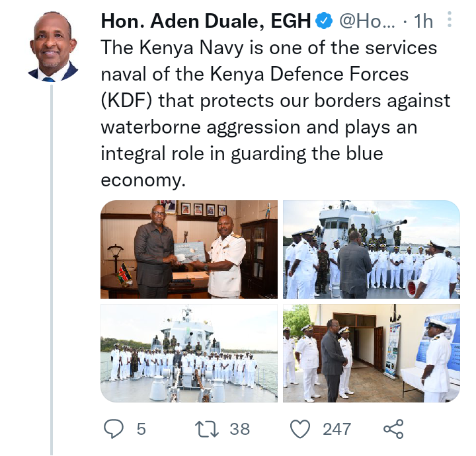Open group photo on ship deck

[189, 353]
